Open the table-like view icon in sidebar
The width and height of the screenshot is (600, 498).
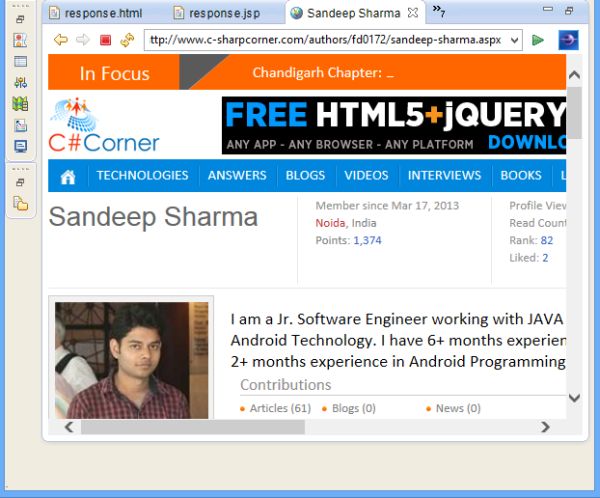[20, 61]
